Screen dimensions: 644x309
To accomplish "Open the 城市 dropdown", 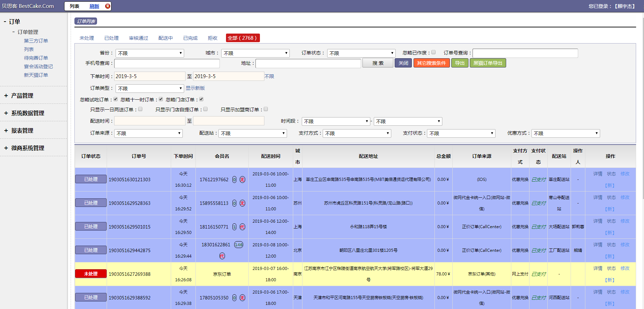I will click(255, 53).
